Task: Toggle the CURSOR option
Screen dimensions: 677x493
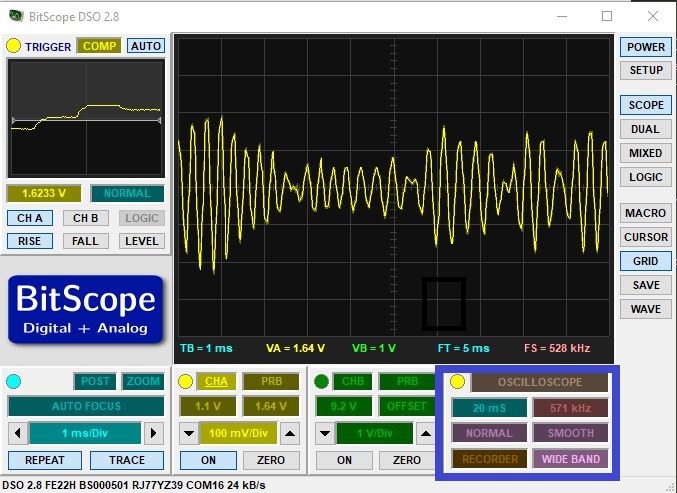Action: [x=646, y=237]
